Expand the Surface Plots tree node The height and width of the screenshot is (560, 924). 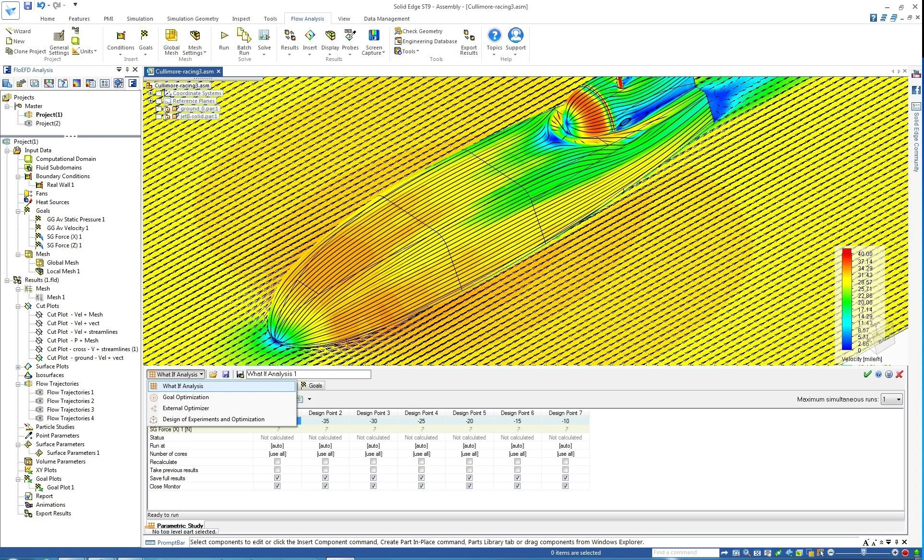[18, 366]
